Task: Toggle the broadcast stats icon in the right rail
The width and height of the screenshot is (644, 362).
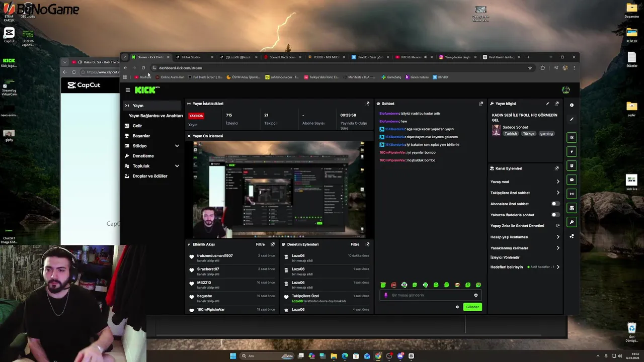Action: click(x=572, y=194)
